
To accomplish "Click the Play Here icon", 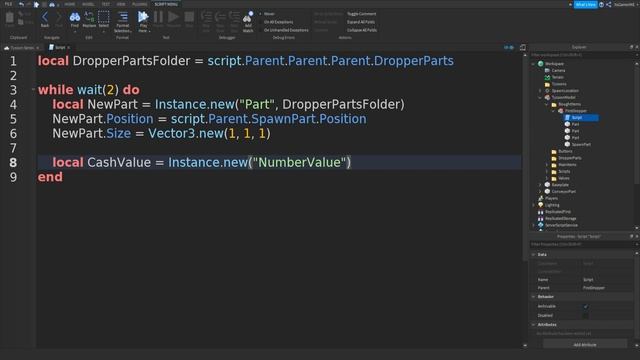I will [143, 17].
